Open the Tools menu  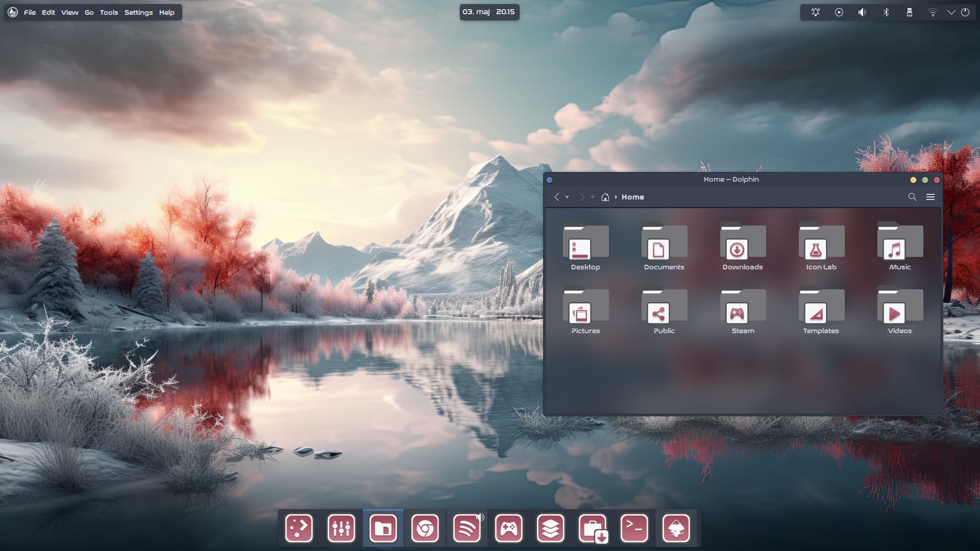pos(109,12)
